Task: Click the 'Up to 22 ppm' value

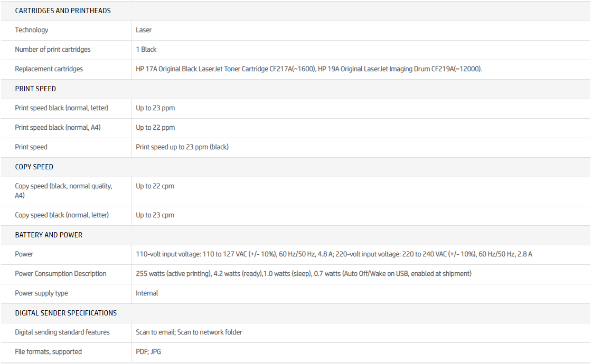Action: (x=155, y=128)
